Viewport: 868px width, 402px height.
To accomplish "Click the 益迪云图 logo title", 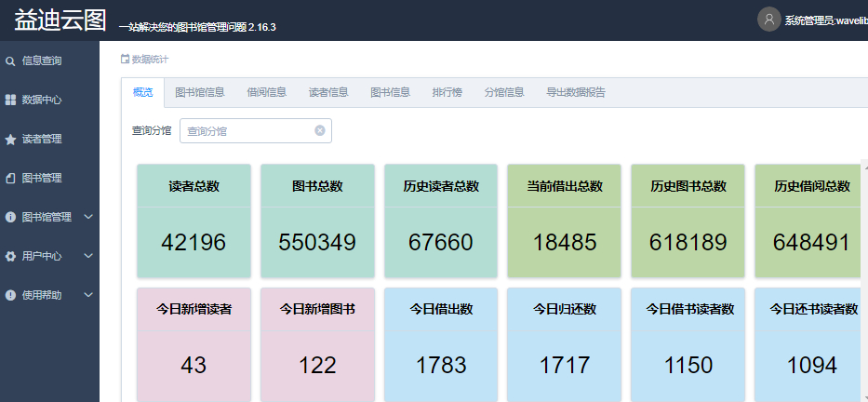I will (x=60, y=21).
